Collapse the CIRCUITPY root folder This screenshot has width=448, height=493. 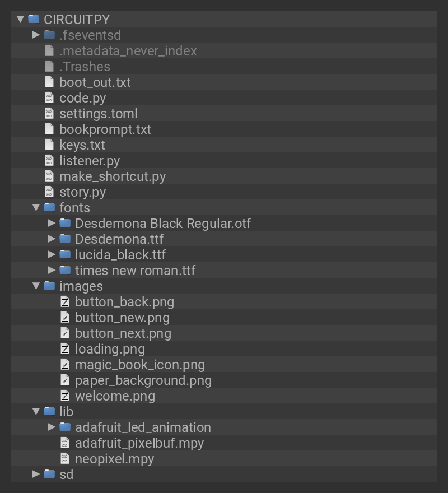click(21, 19)
